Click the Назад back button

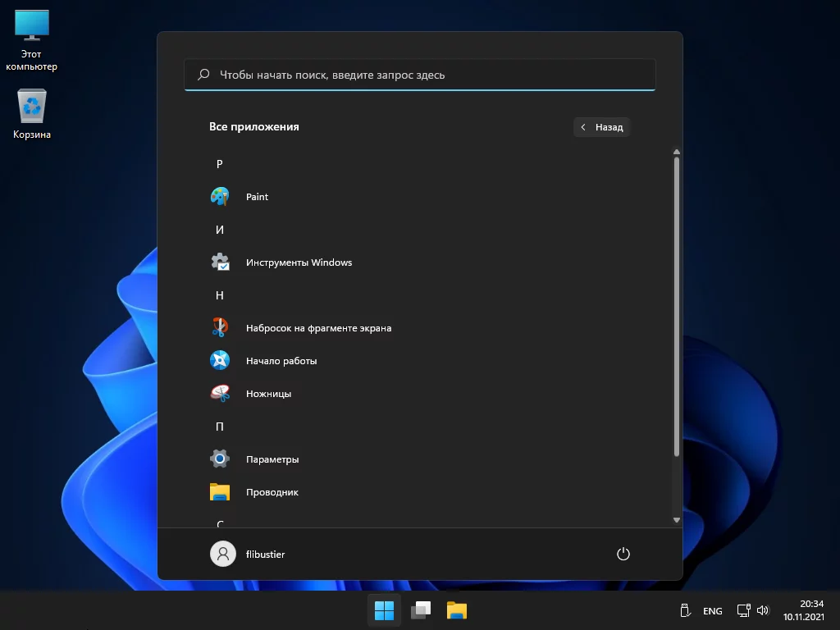click(x=601, y=127)
